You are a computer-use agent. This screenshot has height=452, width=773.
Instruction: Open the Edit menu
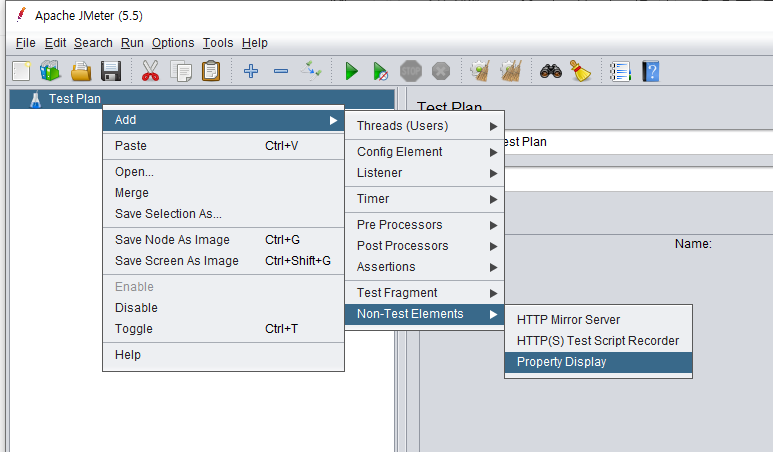click(55, 43)
